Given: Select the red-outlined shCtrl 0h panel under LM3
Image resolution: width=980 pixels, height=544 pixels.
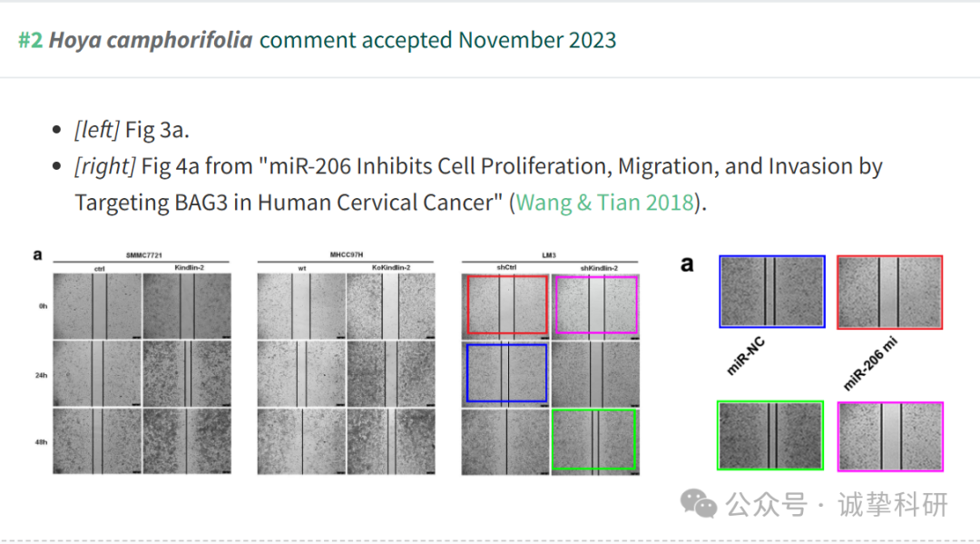Looking at the screenshot, I should tap(507, 304).
